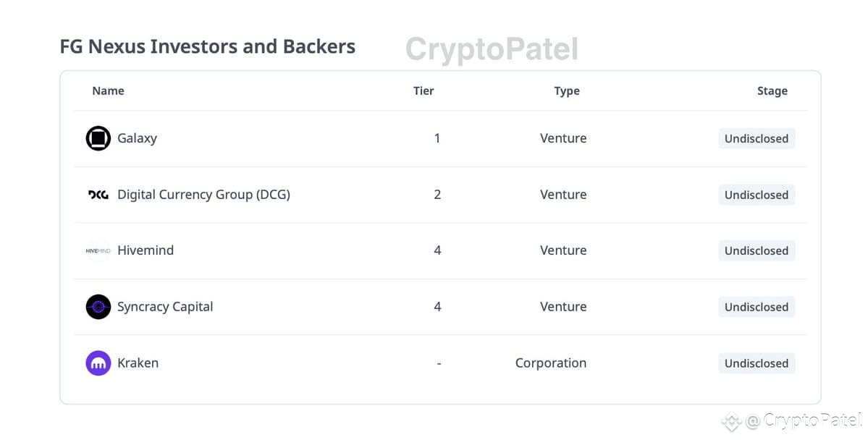Click the Undisclosed badge in Galaxy row

(757, 138)
